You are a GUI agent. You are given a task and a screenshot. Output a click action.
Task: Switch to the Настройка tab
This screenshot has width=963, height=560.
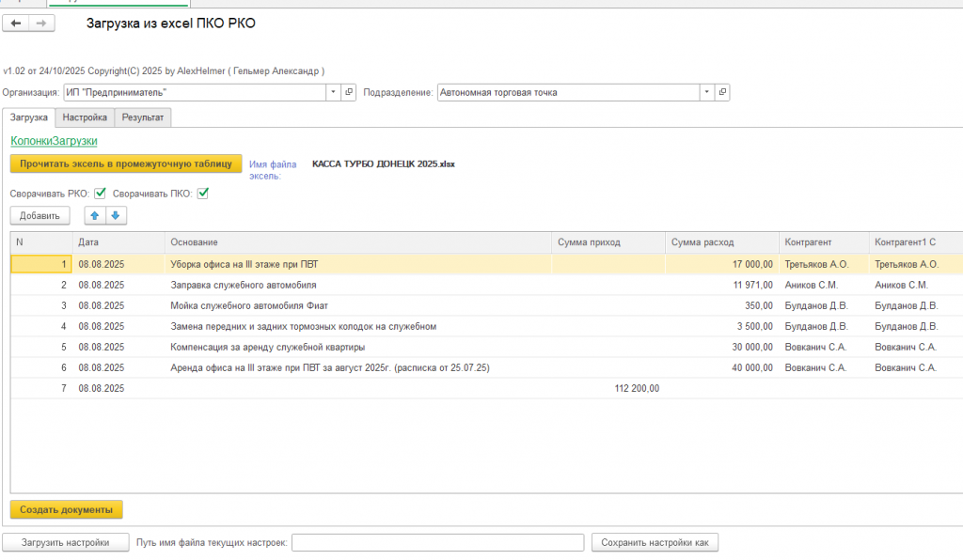pyautogui.click(x=85, y=117)
